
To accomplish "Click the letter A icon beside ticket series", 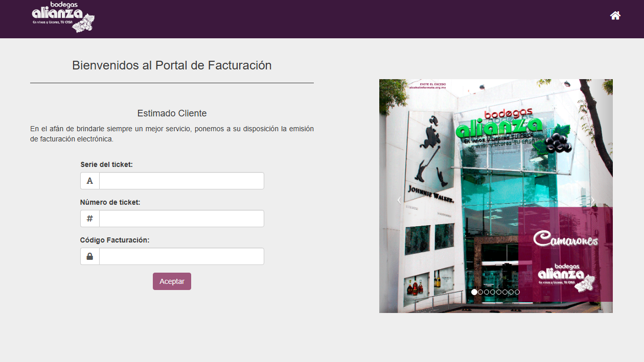I will tap(90, 181).
